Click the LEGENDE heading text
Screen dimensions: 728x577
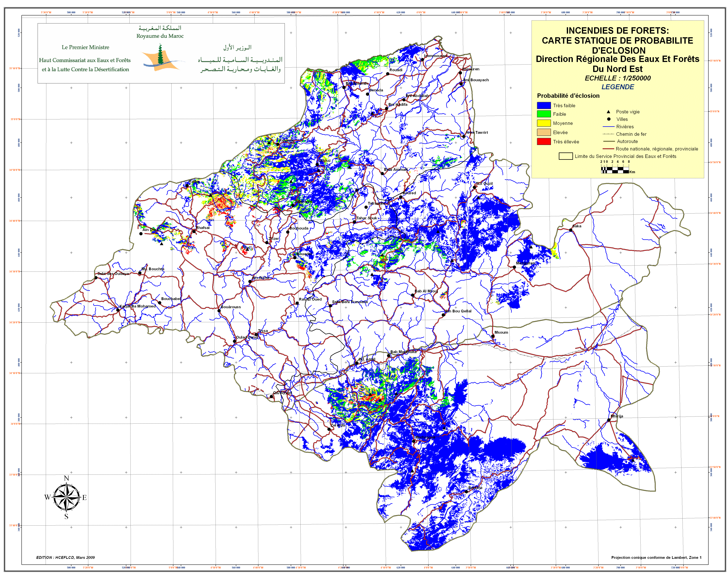point(618,87)
